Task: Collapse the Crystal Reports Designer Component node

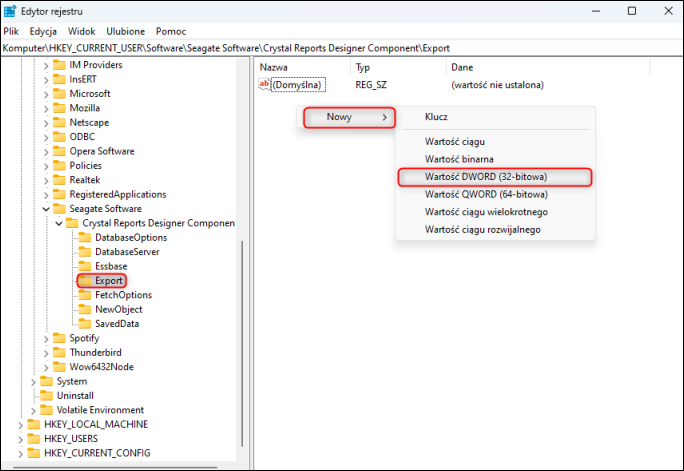Action: click(59, 224)
